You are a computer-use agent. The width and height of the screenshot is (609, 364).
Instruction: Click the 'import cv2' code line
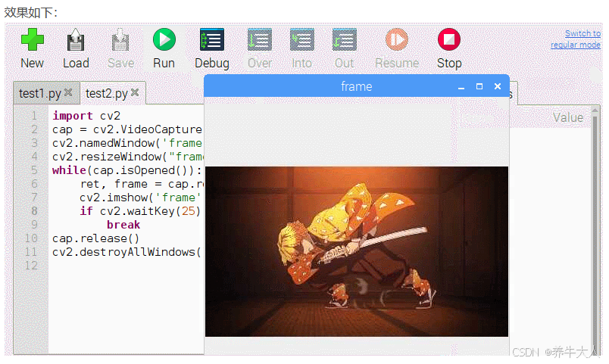point(86,116)
